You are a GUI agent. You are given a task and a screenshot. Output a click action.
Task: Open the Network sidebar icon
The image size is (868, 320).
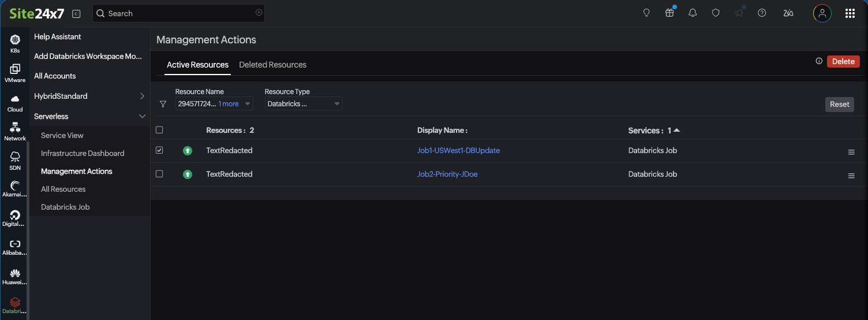tap(15, 132)
